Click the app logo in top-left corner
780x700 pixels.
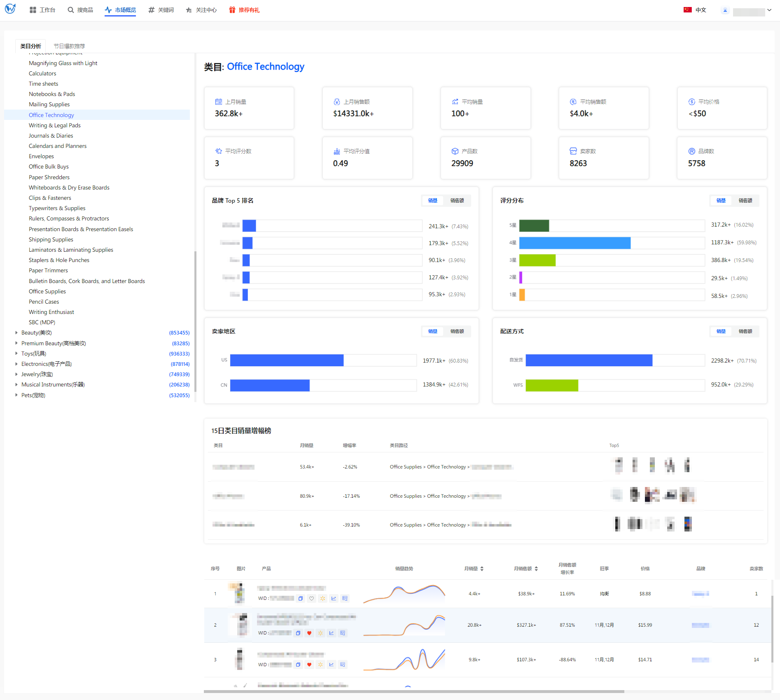(10, 9)
